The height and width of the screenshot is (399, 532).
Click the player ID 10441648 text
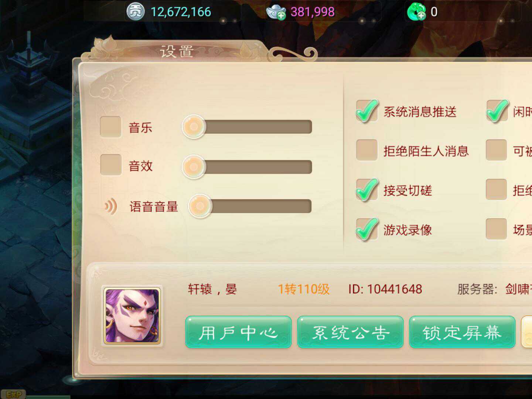click(385, 289)
